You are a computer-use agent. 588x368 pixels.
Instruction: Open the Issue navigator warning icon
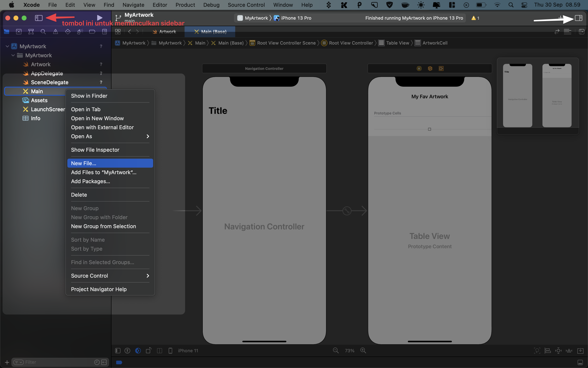(55, 32)
